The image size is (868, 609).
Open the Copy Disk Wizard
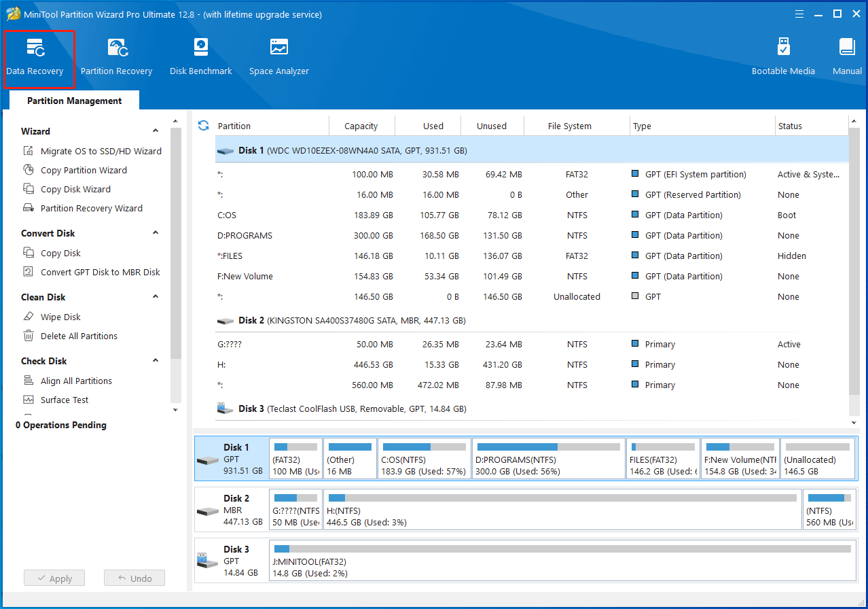[x=67, y=189]
